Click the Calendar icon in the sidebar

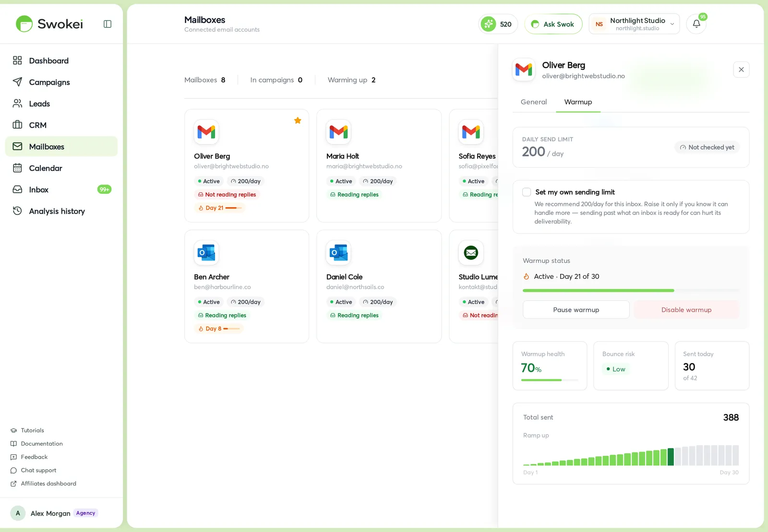click(17, 168)
